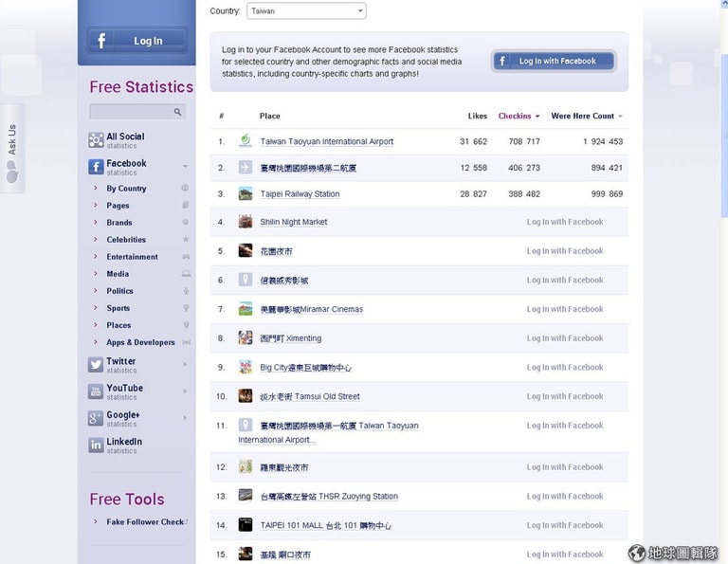This screenshot has height=564, width=728.
Task: Open Shilin Night Market link
Action: (x=294, y=222)
